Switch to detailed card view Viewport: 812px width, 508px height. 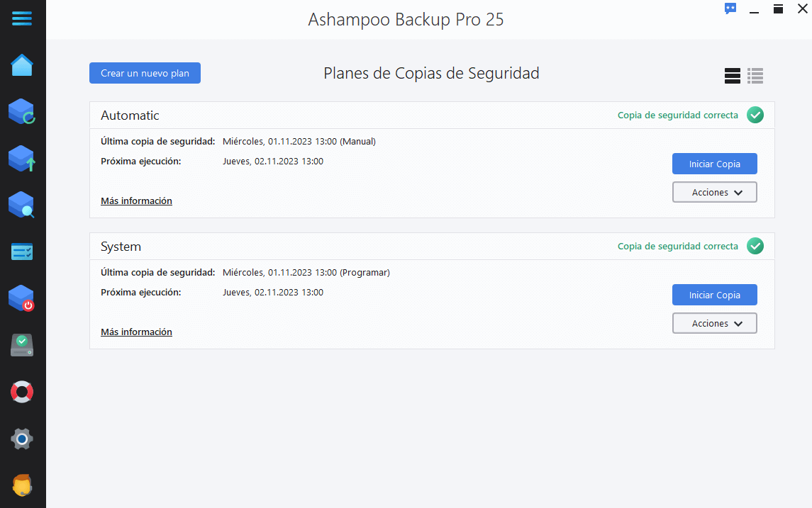[733, 76]
